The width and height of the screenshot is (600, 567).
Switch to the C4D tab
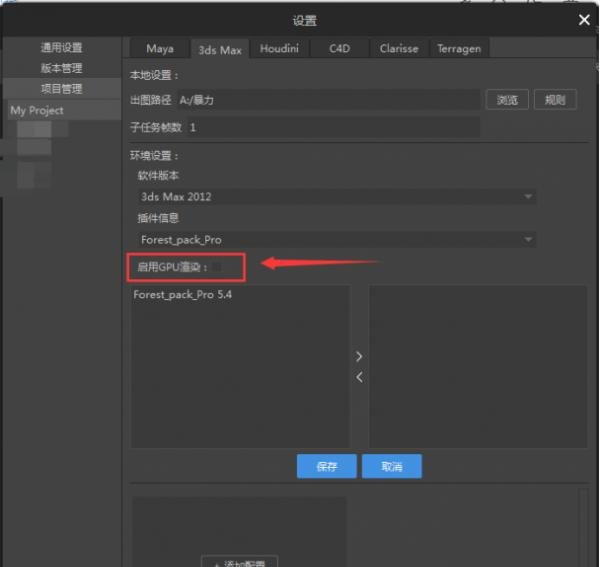(x=339, y=49)
